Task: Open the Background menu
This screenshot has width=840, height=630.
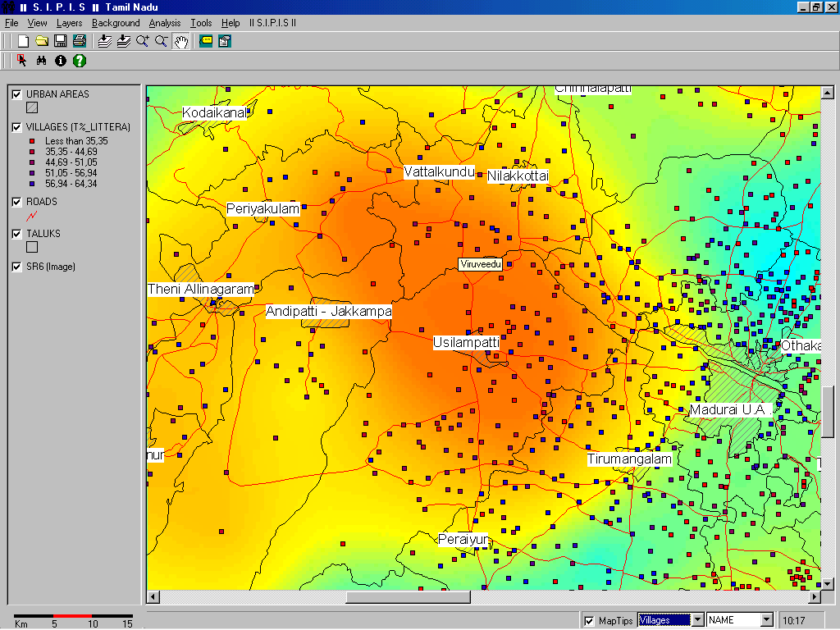Action: [x=116, y=23]
